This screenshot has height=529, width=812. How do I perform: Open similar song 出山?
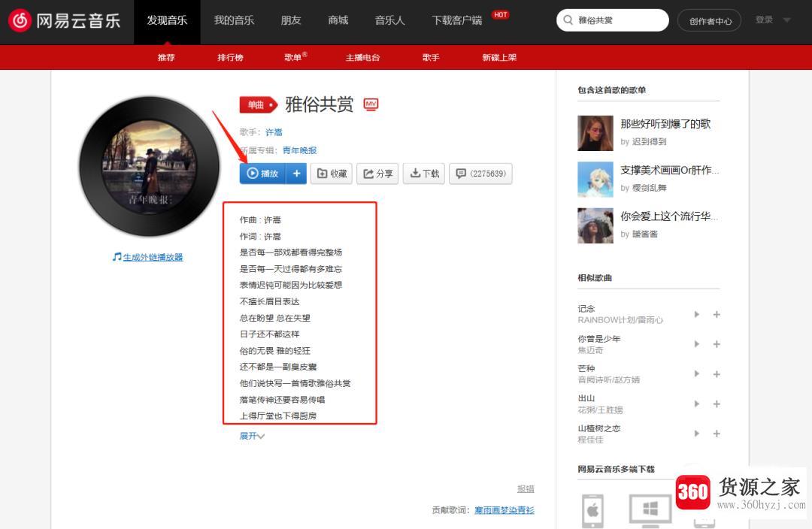586,398
